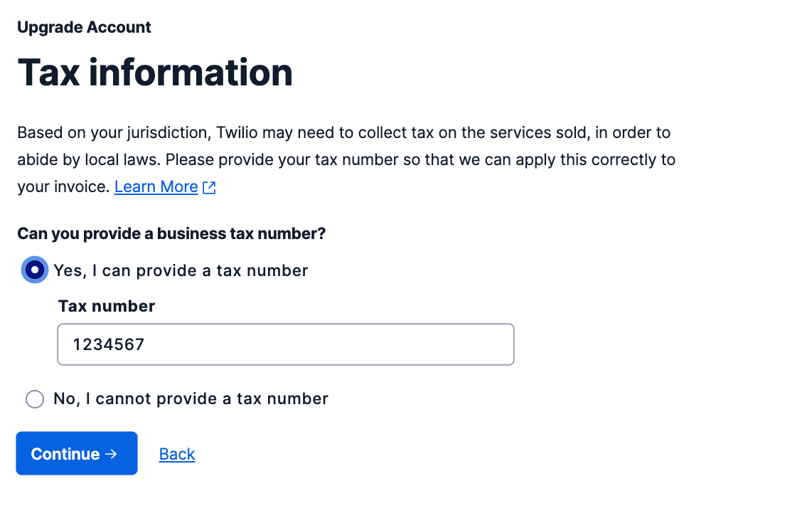Click the "Yes, I can provide a tax number" label
This screenshot has width=812, height=528.
pyautogui.click(x=181, y=270)
